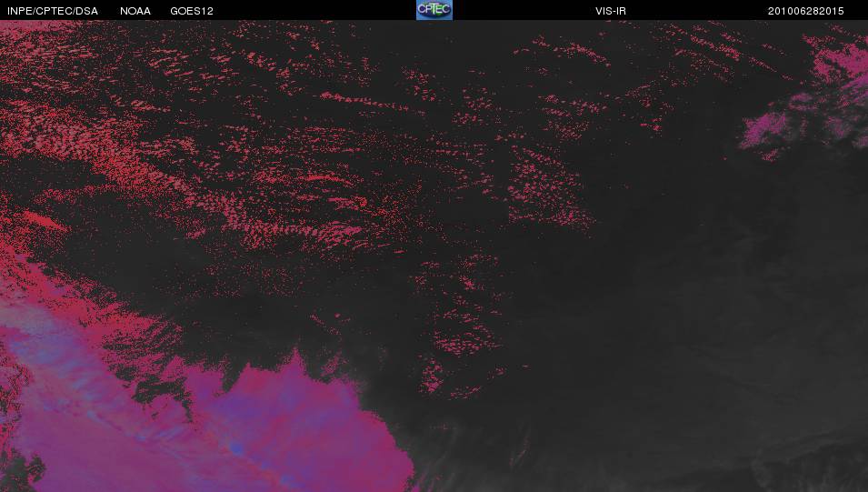Click the VIS-IR channel label
This screenshot has width=868, height=492.
pos(611,11)
